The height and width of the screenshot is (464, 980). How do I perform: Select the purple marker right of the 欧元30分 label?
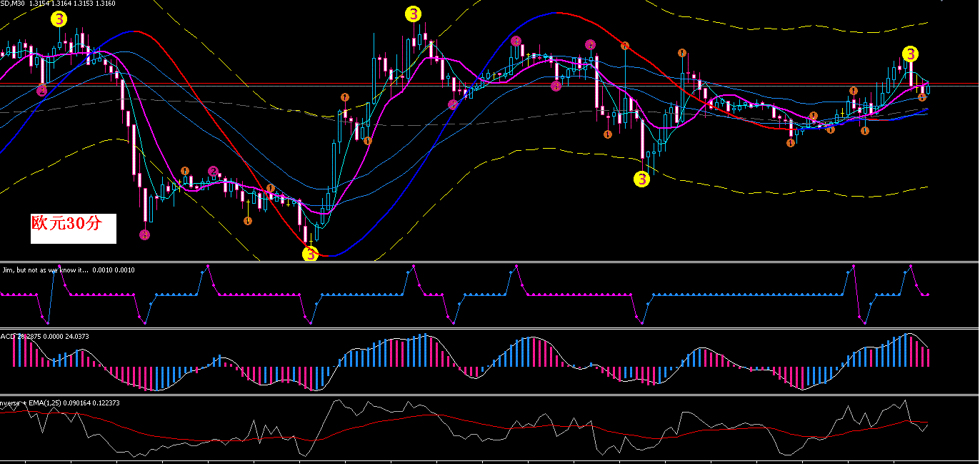[x=144, y=235]
